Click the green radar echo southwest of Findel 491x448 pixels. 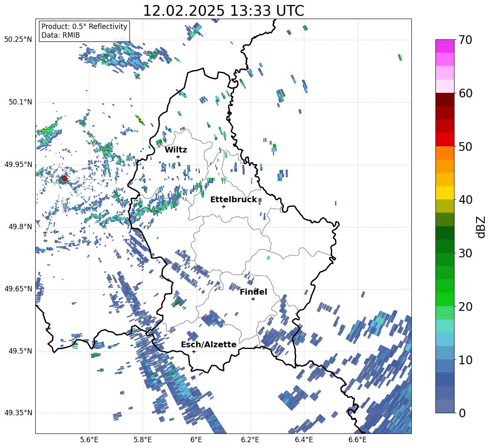(176, 303)
